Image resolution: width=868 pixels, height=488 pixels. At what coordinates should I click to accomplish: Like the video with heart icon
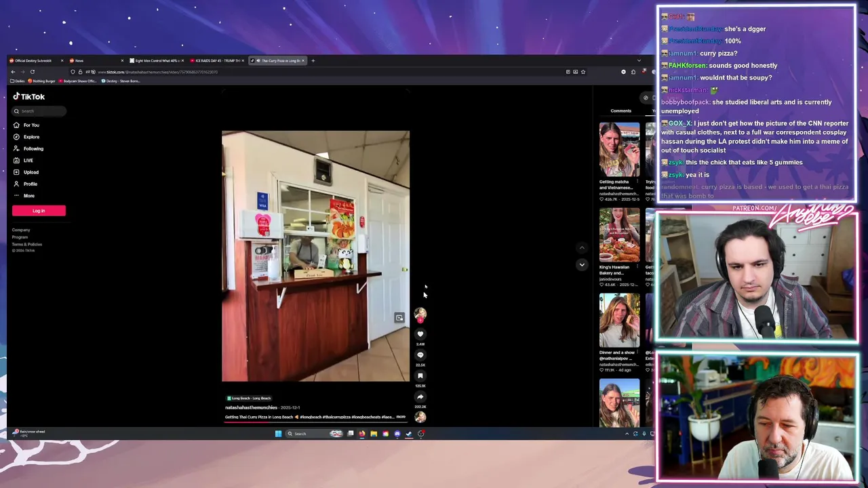point(420,334)
